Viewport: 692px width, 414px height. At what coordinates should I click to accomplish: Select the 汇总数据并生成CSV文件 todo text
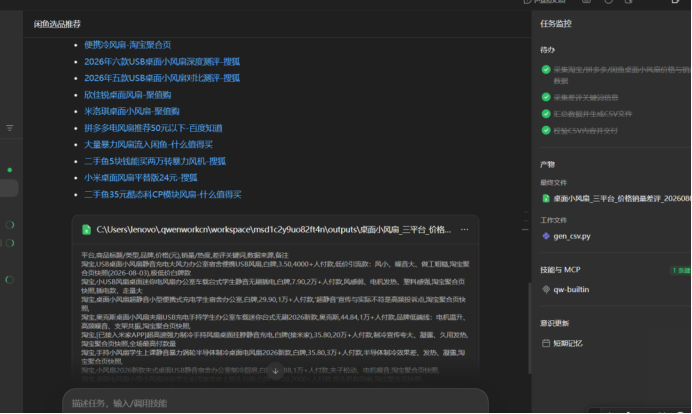593,114
